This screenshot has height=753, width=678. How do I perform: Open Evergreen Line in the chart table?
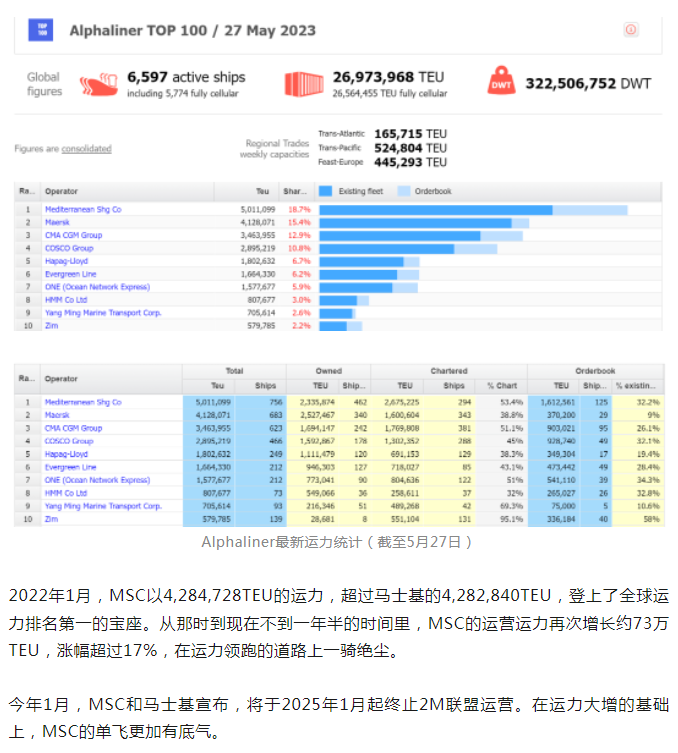click(71, 274)
